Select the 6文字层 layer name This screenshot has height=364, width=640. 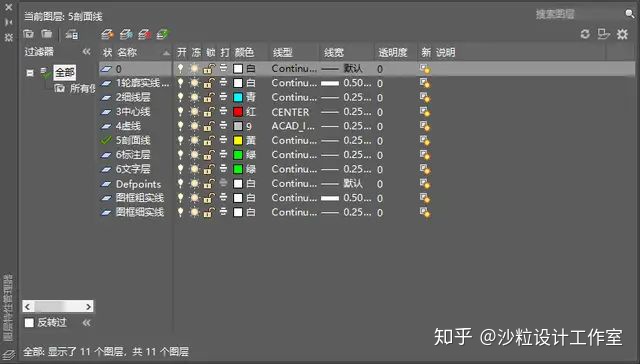click(x=133, y=169)
